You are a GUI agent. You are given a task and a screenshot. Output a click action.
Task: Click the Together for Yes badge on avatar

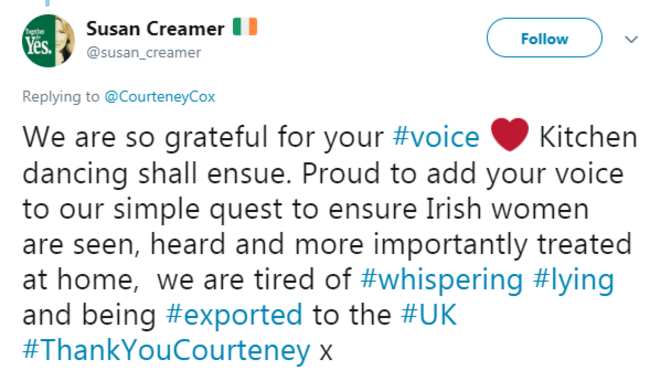pos(37,42)
